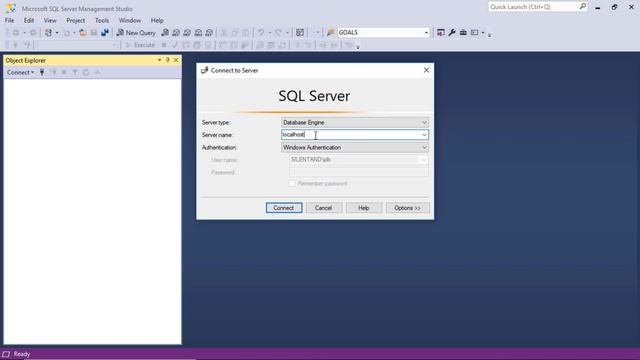Screen dimensions: 640x360
Task: Click the Analysis Services XMLA Query icon
Action: (x=198, y=33)
